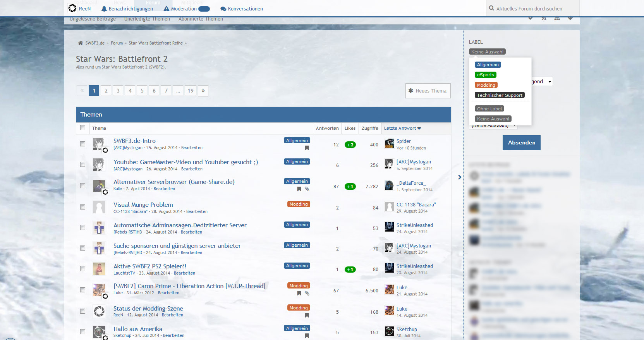Select Allgemein label in the dropdown
The height and width of the screenshot is (340, 644).
click(x=488, y=65)
